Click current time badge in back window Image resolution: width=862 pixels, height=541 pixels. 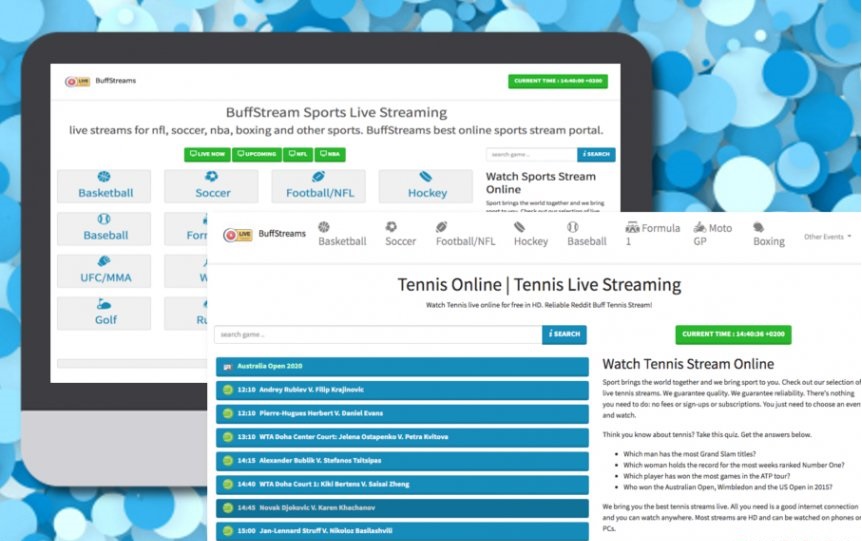coord(557,81)
